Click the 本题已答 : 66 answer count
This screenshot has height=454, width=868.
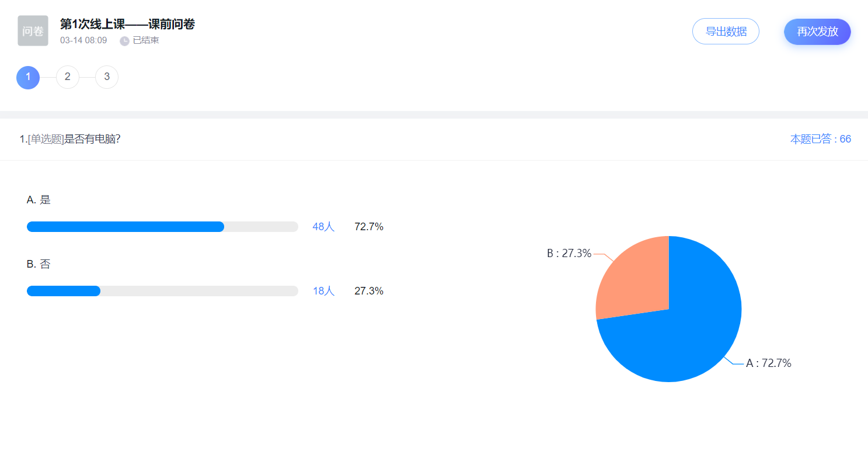tap(821, 139)
